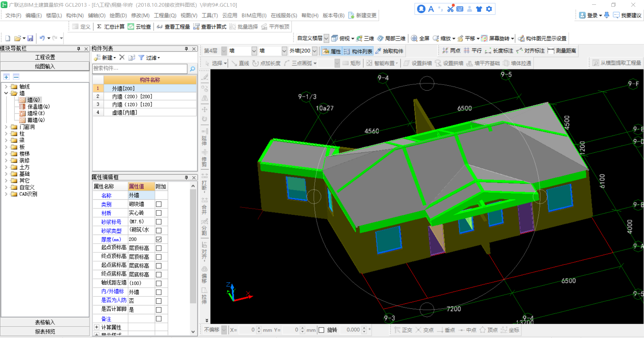Click the new file icon
The height and width of the screenshot is (338, 644).
tap(8, 38)
